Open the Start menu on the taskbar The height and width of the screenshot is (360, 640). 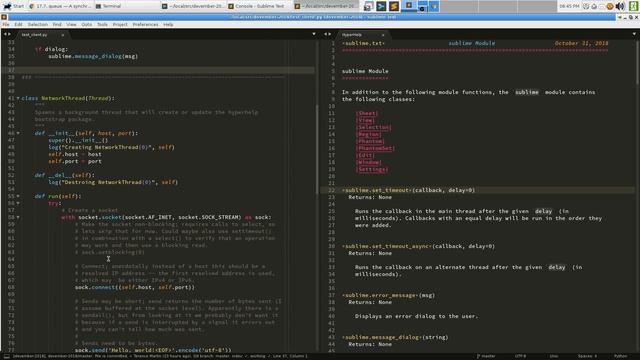click(x=13, y=6)
